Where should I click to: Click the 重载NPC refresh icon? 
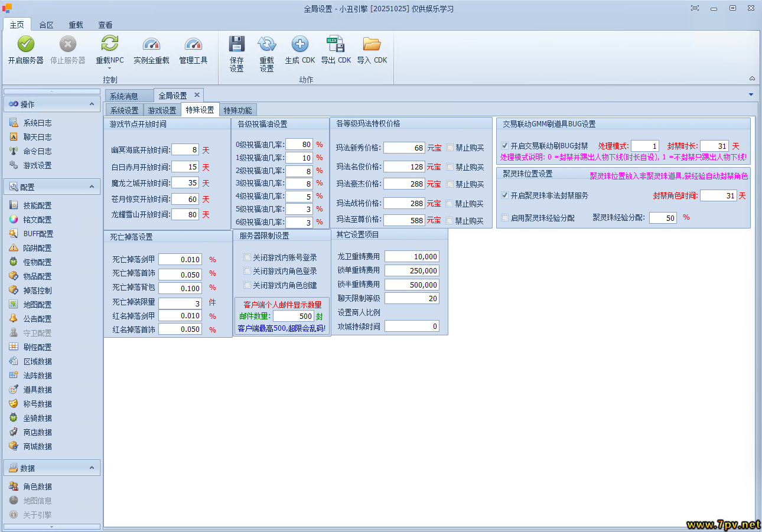pos(110,44)
